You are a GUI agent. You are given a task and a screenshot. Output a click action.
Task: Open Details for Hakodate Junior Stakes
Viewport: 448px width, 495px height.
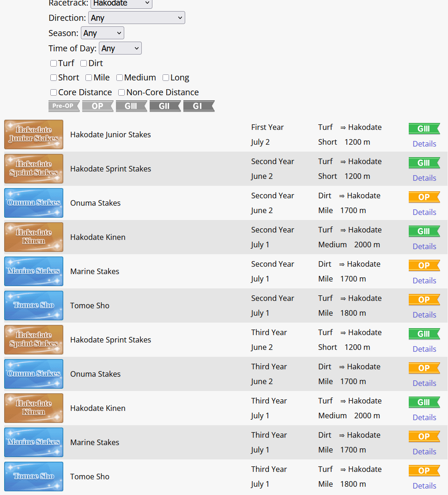424,144
